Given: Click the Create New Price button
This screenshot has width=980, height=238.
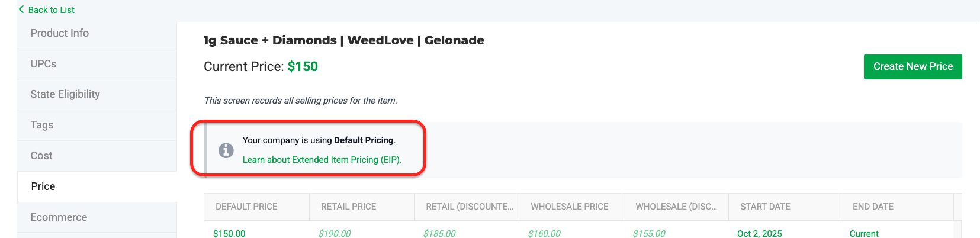Looking at the screenshot, I should tap(912, 67).
